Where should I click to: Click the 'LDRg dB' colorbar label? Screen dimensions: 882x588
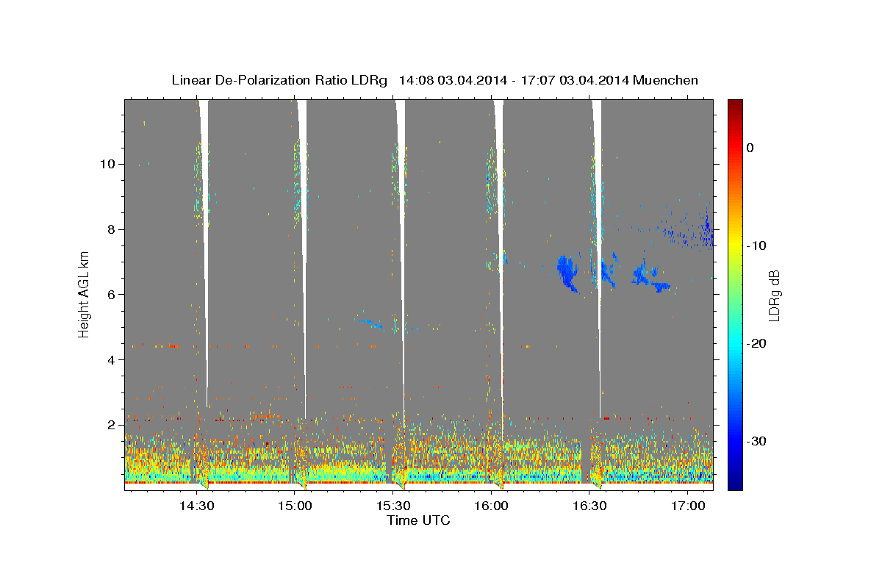coord(773,295)
